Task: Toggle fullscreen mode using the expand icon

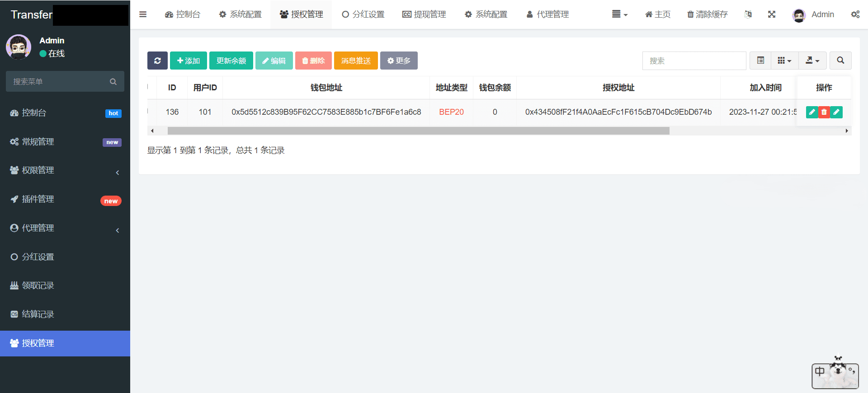Action: pyautogui.click(x=772, y=14)
